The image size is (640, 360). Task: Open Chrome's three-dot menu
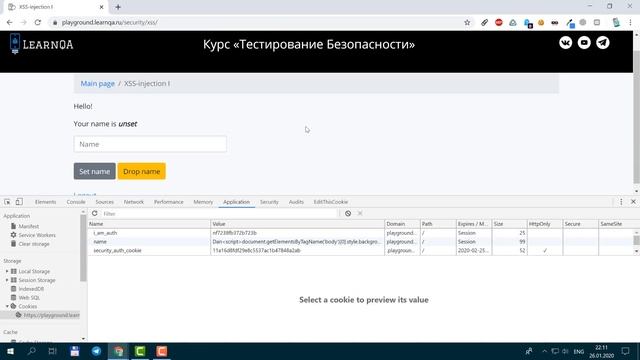(x=630, y=22)
